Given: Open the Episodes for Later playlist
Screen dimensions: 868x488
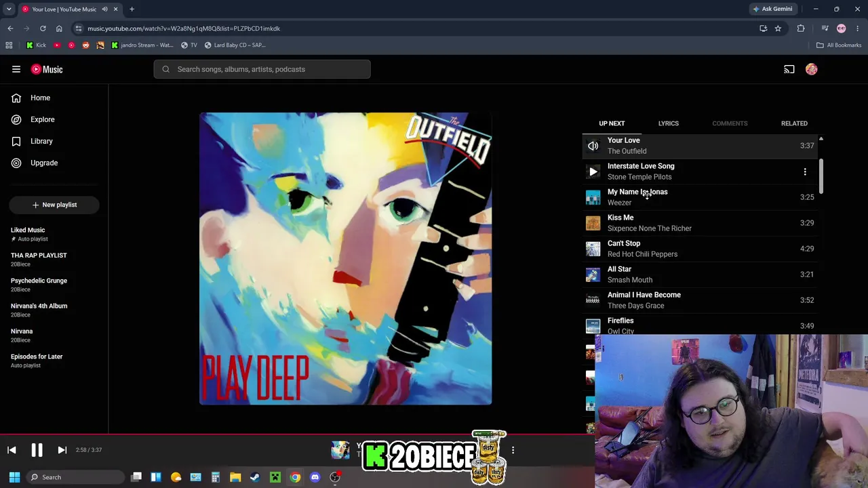Looking at the screenshot, I should (54, 361).
